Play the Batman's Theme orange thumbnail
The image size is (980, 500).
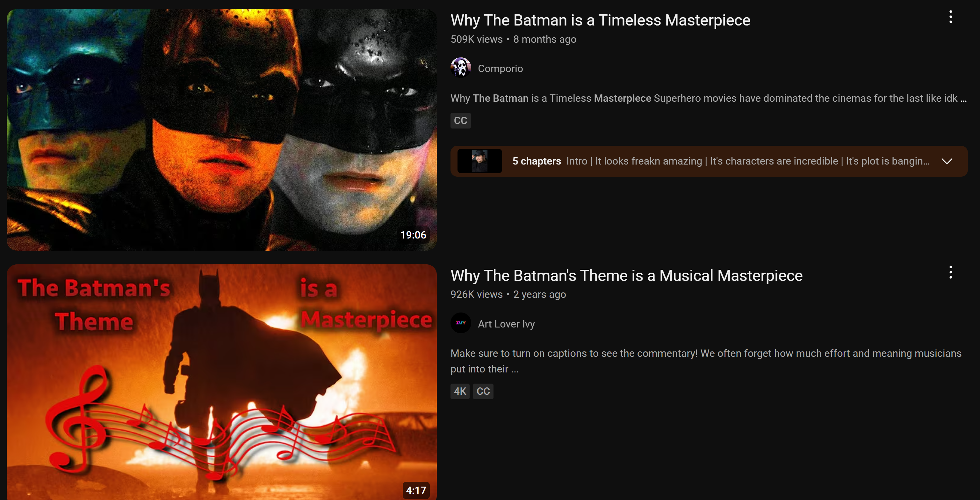click(x=221, y=382)
